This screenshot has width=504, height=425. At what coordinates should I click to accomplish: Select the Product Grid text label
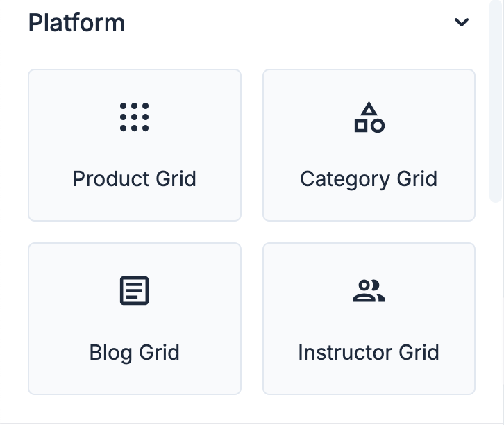134,178
